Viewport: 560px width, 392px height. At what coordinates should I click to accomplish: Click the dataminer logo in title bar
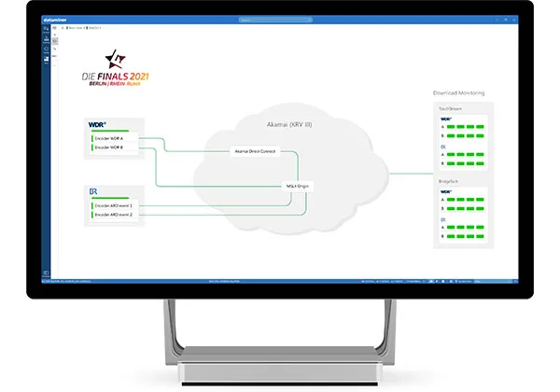point(55,20)
